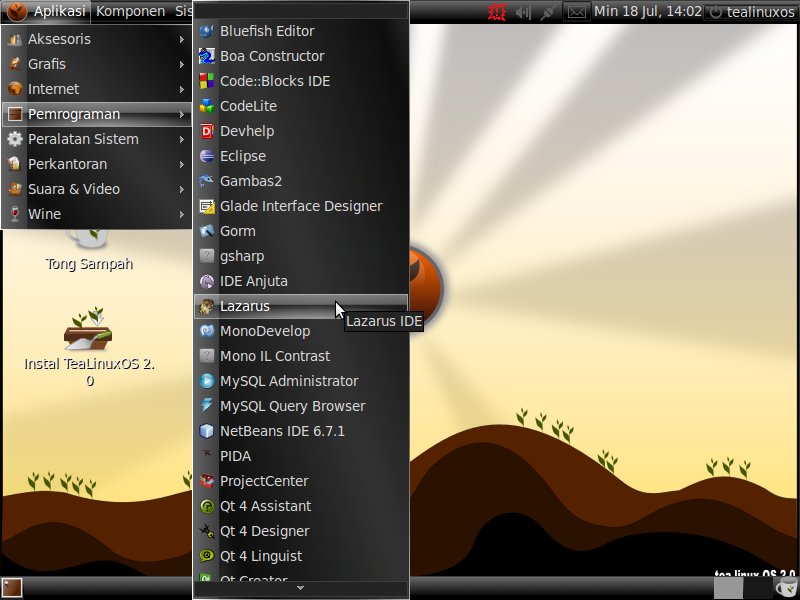Click the network connection tray icon
Image resolution: width=800 pixels, height=600 pixels.
coord(548,12)
